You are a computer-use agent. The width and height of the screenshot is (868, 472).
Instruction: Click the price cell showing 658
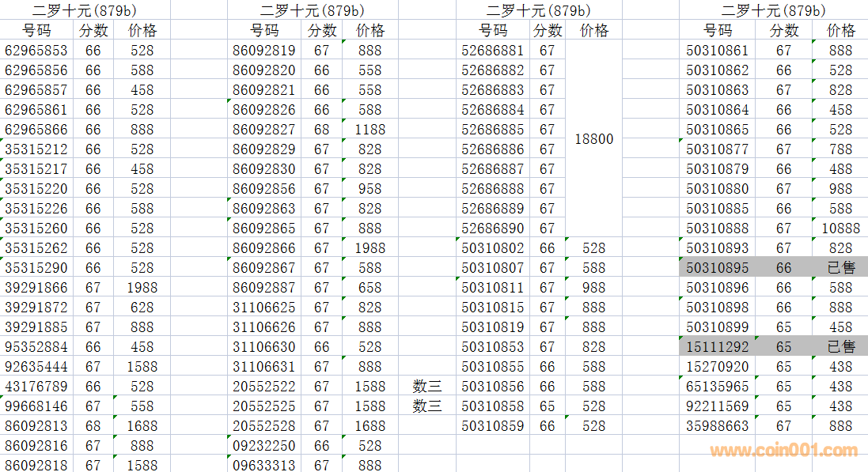click(370, 288)
